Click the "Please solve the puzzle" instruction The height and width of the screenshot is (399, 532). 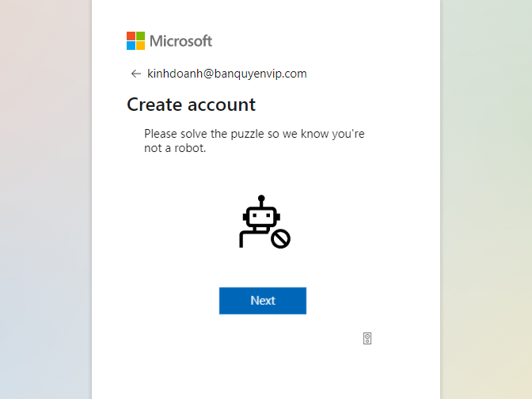[254, 134]
